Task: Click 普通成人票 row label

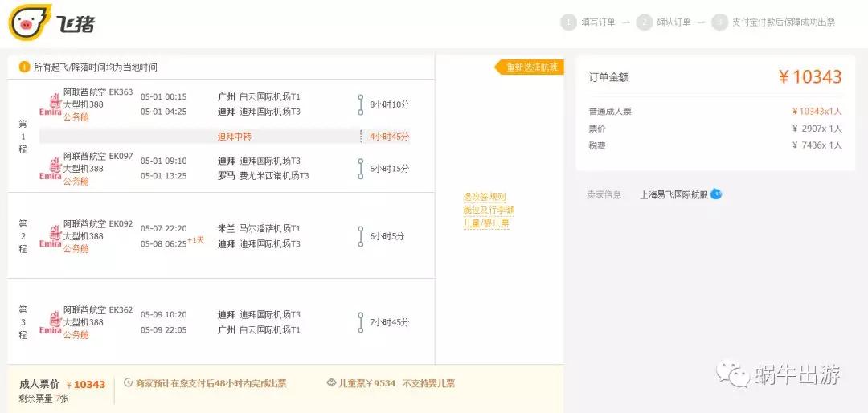Action: (x=610, y=112)
